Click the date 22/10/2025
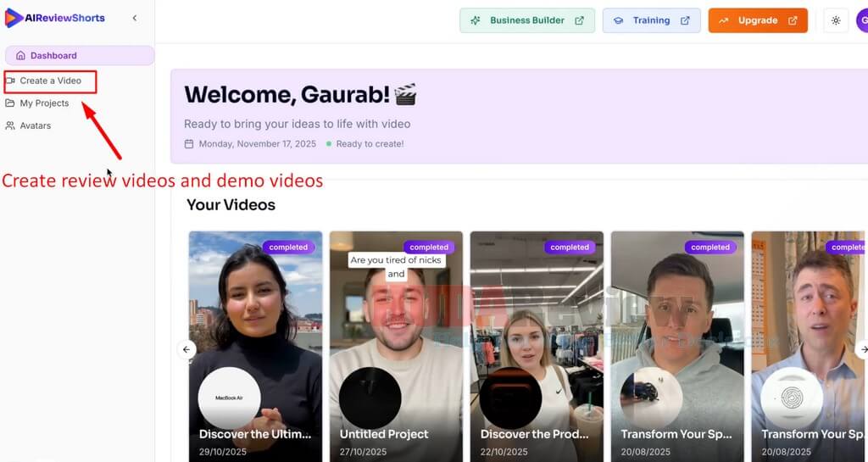Image resolution: width=868 pixels, height=462 pixels. [504, 452]
